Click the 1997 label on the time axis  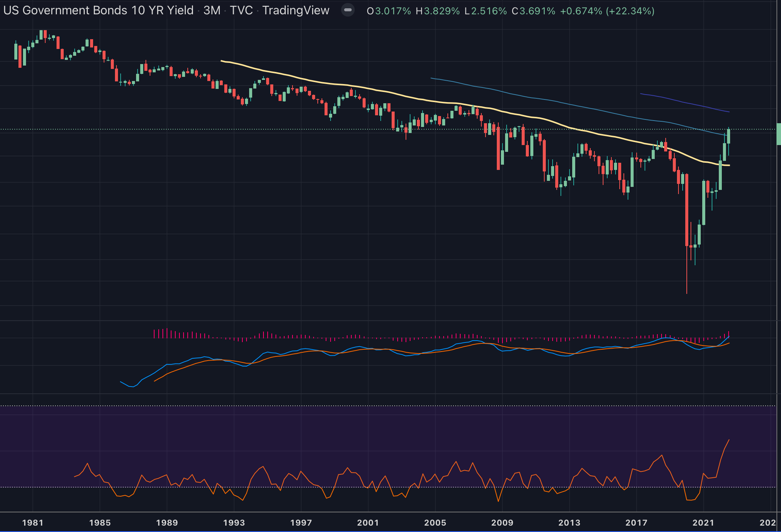301,523
